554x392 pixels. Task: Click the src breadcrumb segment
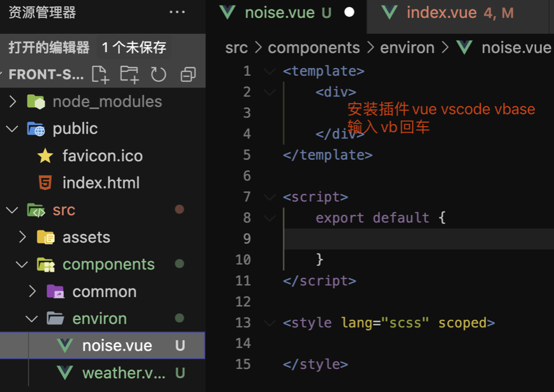tap(236, 48)
